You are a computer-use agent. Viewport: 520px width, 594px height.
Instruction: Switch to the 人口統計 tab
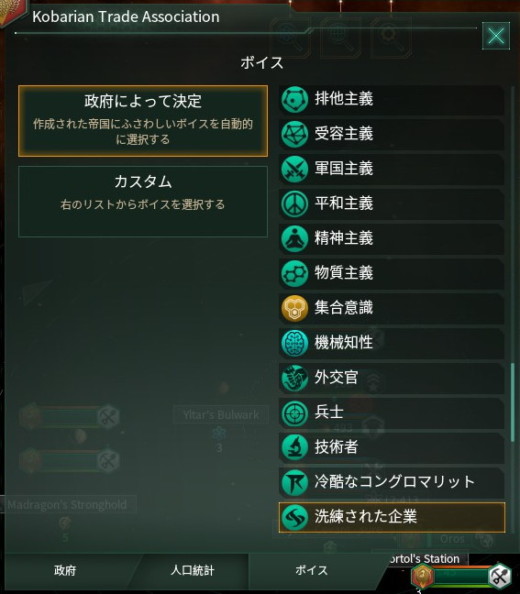point(192,571)
